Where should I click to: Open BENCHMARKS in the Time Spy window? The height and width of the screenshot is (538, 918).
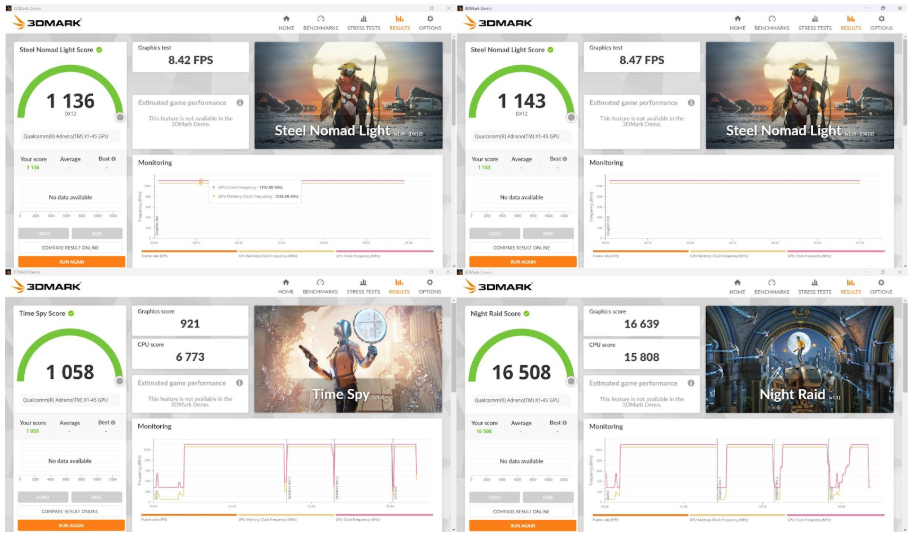coord(320,286)
